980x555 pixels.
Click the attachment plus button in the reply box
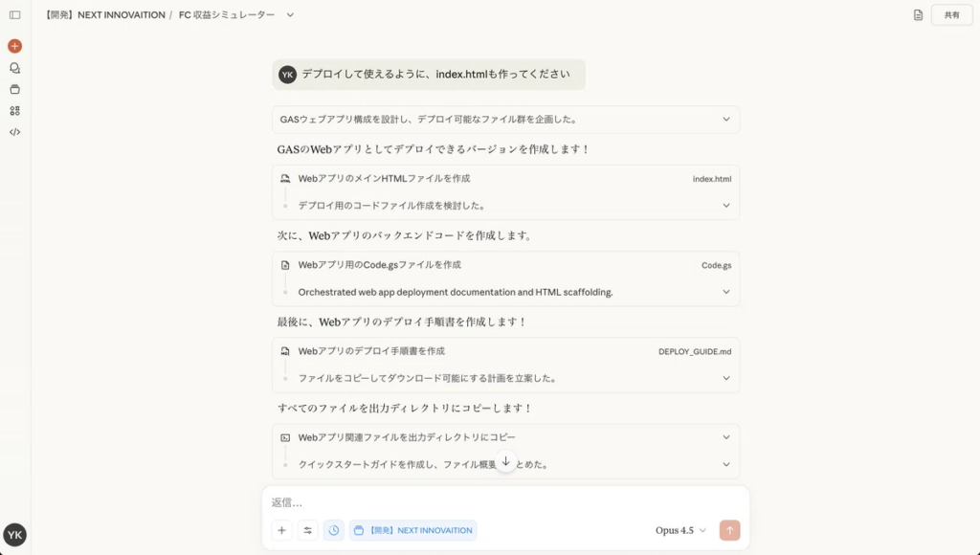pyautogui.click(x=281, y=530)
